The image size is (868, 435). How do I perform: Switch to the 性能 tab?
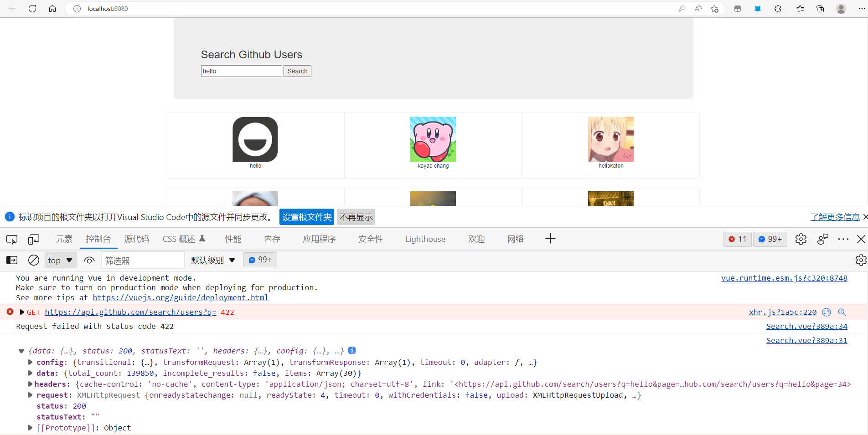(233, 239)
